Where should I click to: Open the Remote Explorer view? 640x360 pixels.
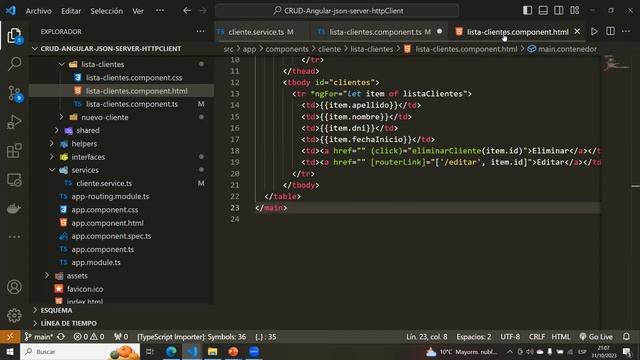click(x=14, y=180)
